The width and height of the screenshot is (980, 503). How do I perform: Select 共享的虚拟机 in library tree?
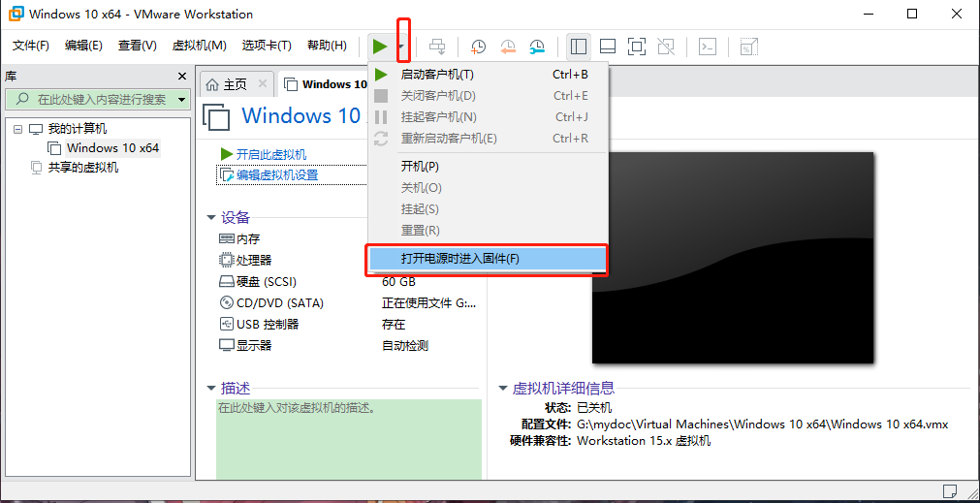coord(83,168)
